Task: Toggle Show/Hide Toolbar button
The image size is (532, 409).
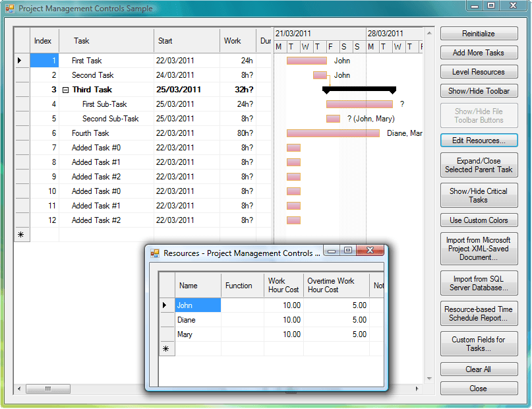Action: point(479,91)
